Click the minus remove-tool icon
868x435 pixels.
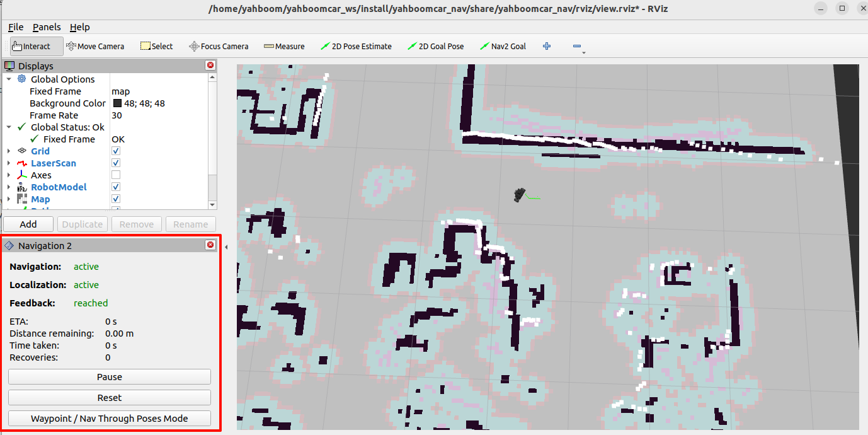(x=577, y=46)
